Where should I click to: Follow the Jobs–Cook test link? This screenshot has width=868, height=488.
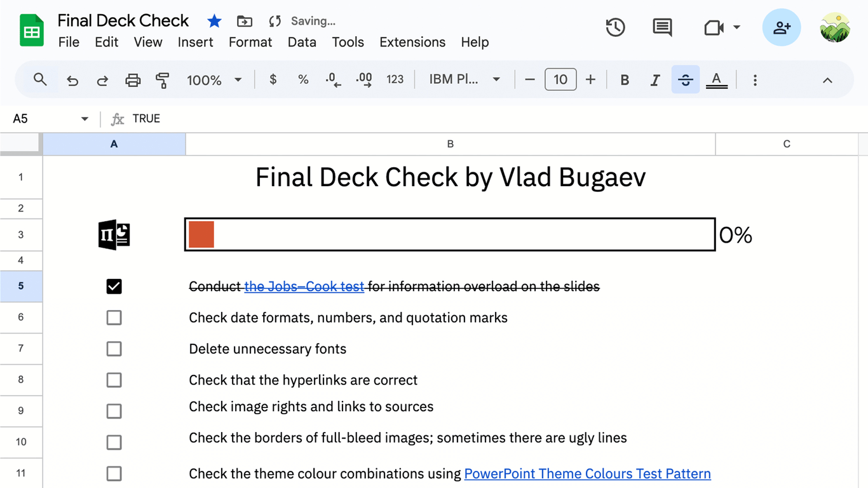tap(304, 287)
